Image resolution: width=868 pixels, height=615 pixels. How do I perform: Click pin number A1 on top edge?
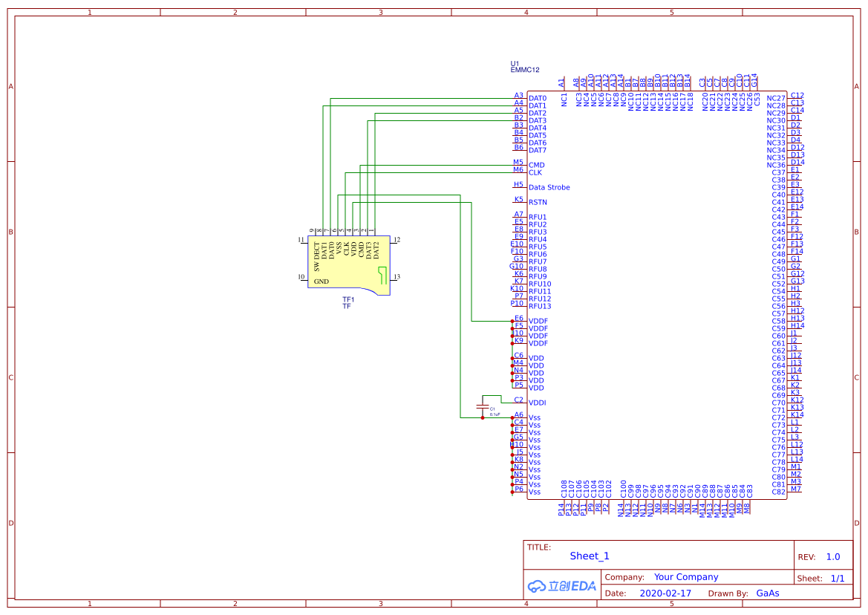[x=561, y=82]
